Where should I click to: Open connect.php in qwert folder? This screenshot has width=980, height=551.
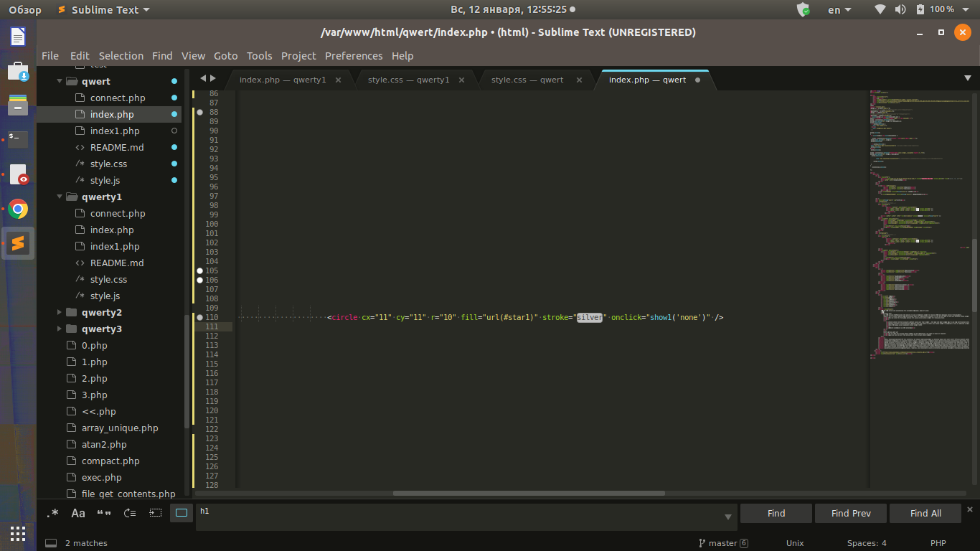click(118, 98)
